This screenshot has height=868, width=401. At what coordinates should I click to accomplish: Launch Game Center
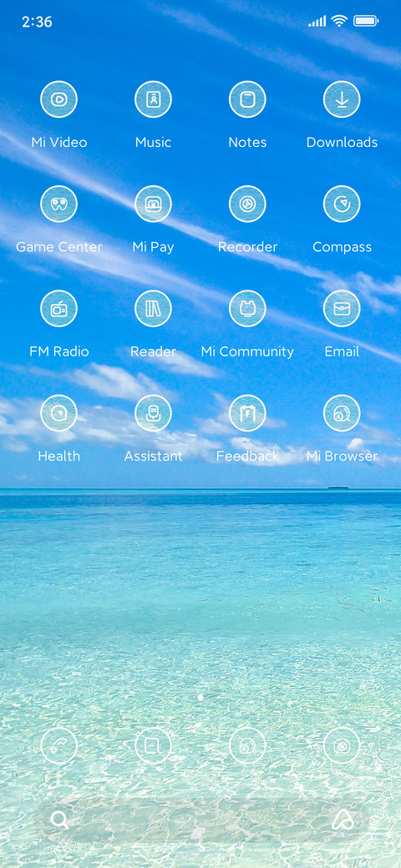[x=58, y=204]
